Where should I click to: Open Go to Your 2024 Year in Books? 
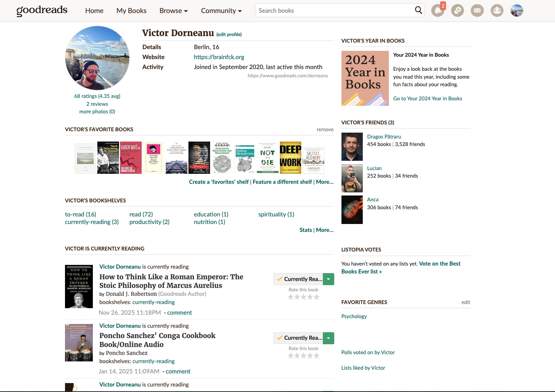[427, 99]
